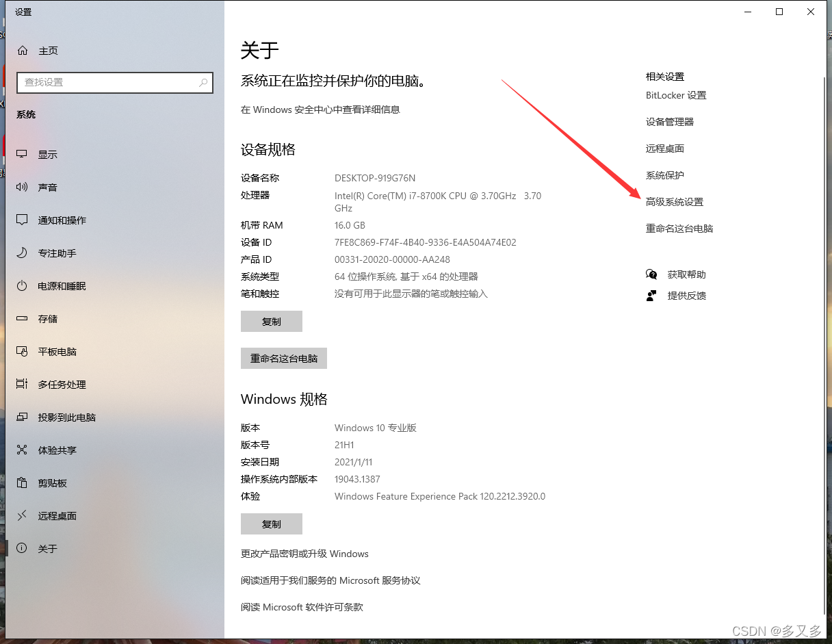
Task: Open 主页 in the sidebar
Action: tap(48, 51)
